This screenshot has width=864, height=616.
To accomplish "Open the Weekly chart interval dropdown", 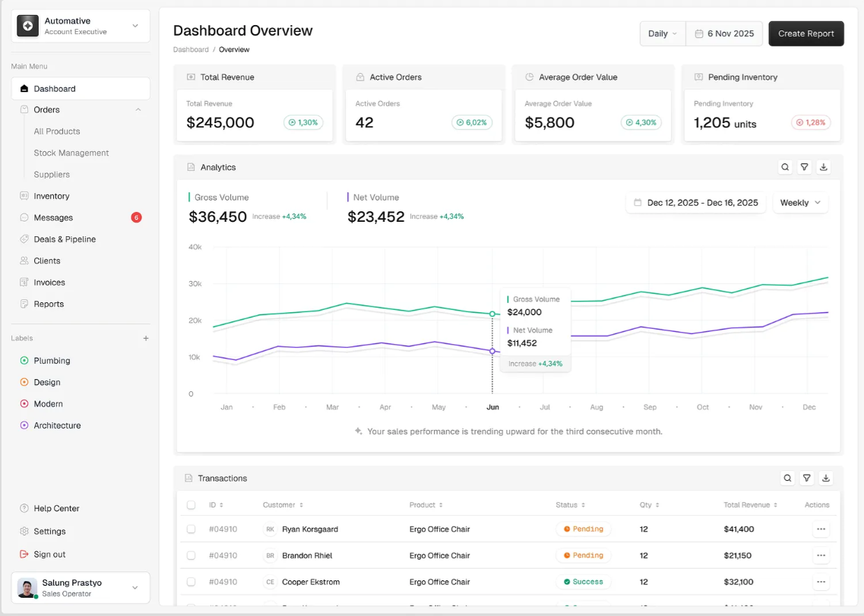I will 800,203.
